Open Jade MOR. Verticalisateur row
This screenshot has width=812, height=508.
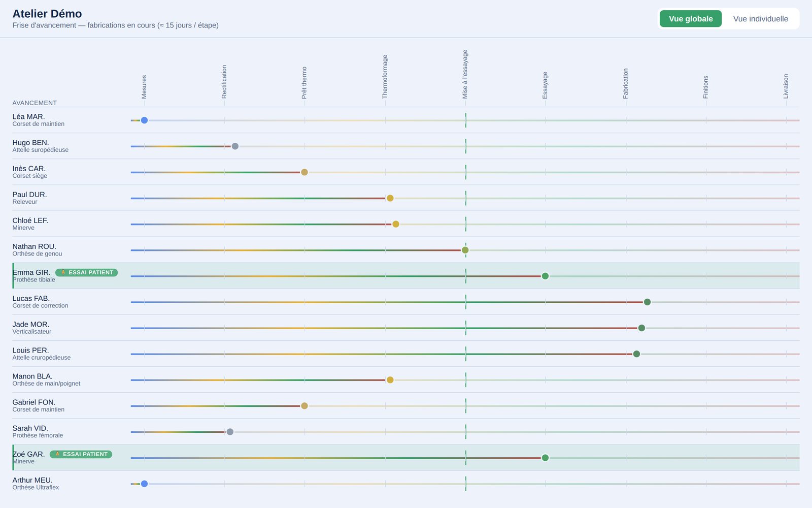pos(406,328)
